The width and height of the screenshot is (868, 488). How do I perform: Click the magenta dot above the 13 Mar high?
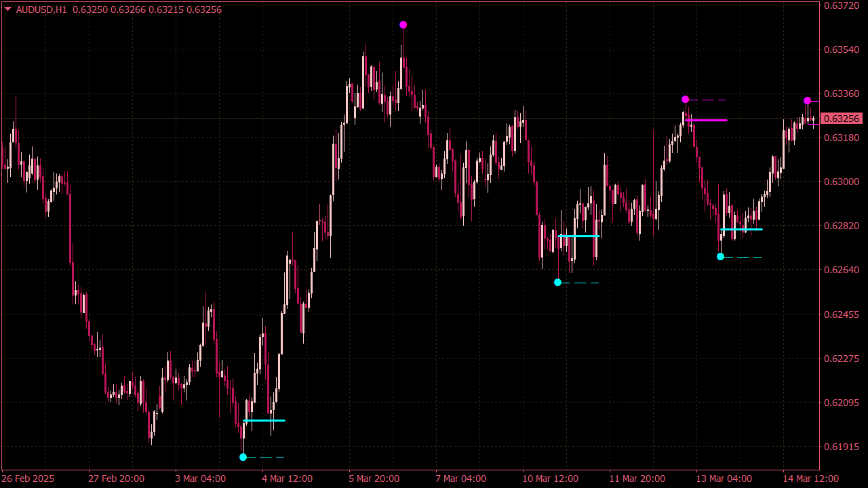click(x=685, y=100)
